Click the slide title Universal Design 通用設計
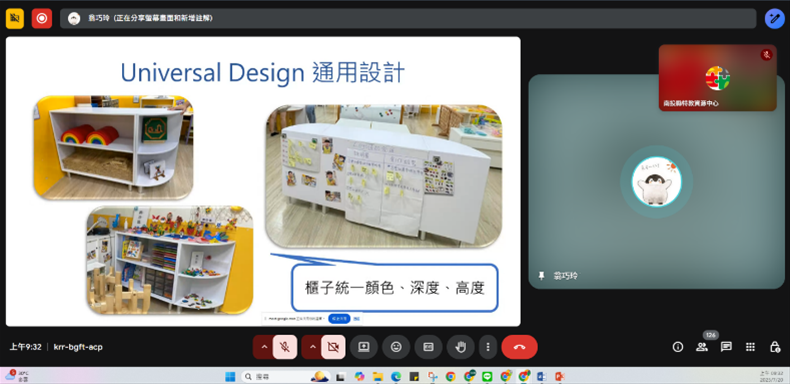The width and height of the screenshot is (790, 384). [x=262, y=73]
